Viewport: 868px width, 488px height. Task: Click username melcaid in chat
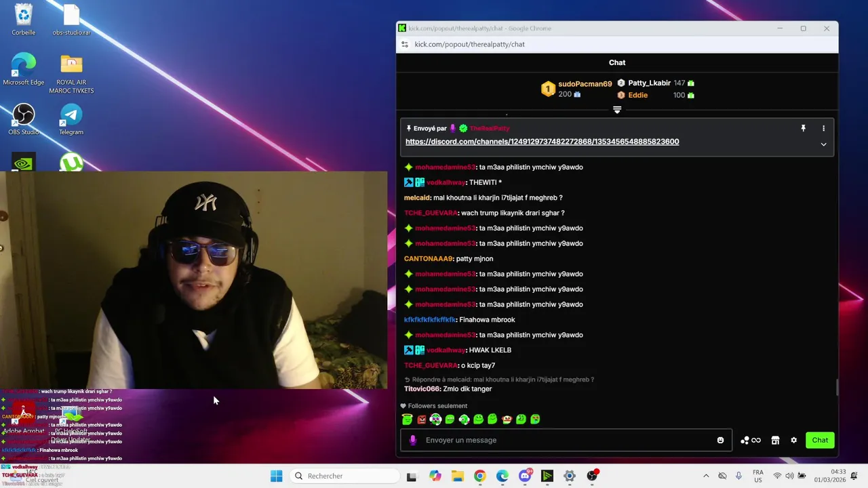[417, 198]
